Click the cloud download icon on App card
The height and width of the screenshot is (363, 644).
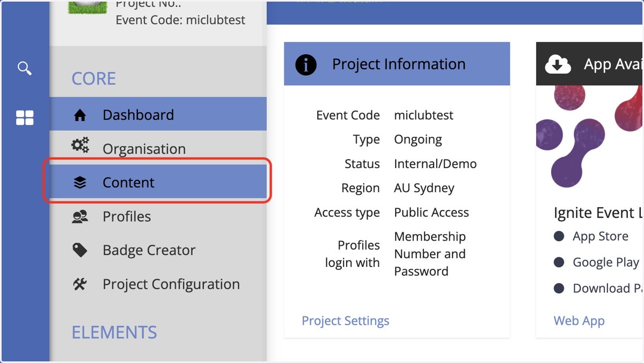[x=558, y=64]
